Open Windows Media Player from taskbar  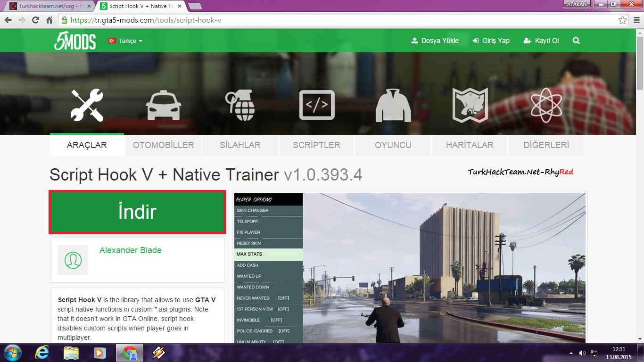tap(99, 353)
